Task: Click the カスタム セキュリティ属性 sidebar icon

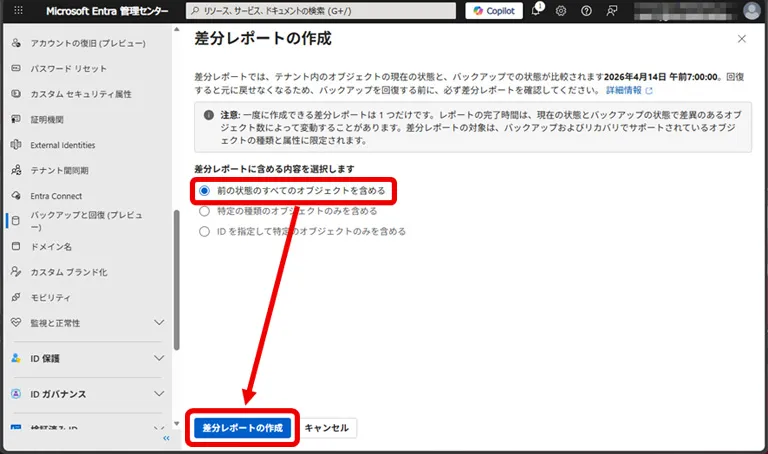Action: coord(16,94)
